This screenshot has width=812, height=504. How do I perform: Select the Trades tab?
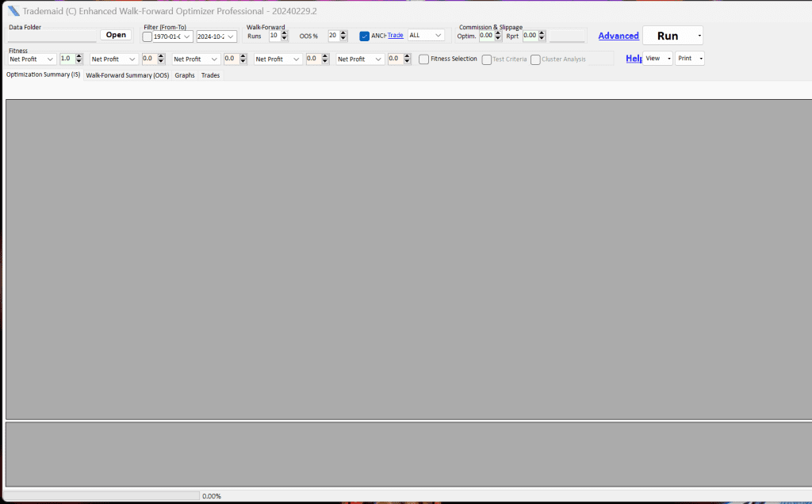coord(210,75)
